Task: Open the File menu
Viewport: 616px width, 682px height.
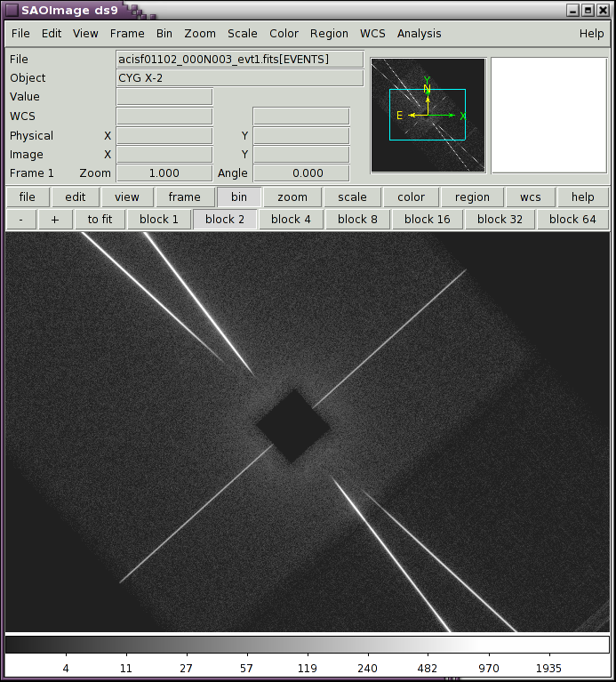Action: [20, 34]
